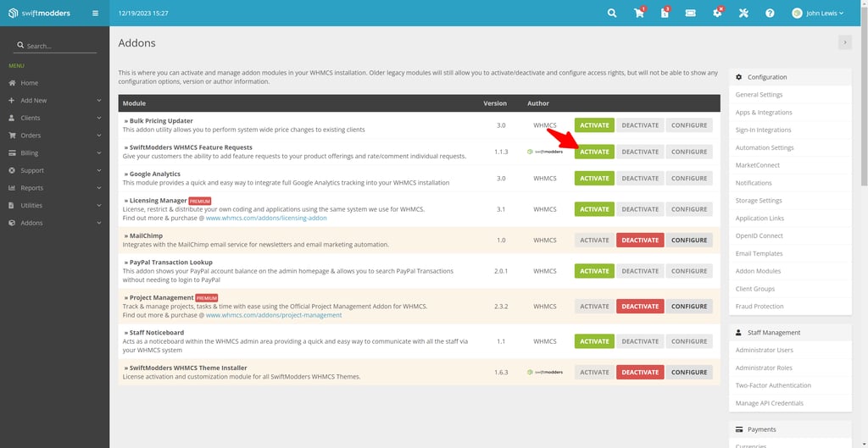Collapse the right sidebar arrow button
The width and height of the screenshot is (868, 448).
(844, 42)
